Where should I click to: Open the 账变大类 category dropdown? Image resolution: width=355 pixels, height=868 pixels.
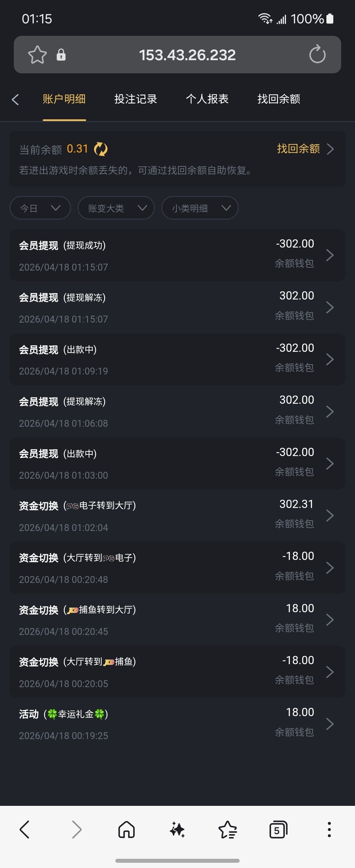tap(116, 208)
